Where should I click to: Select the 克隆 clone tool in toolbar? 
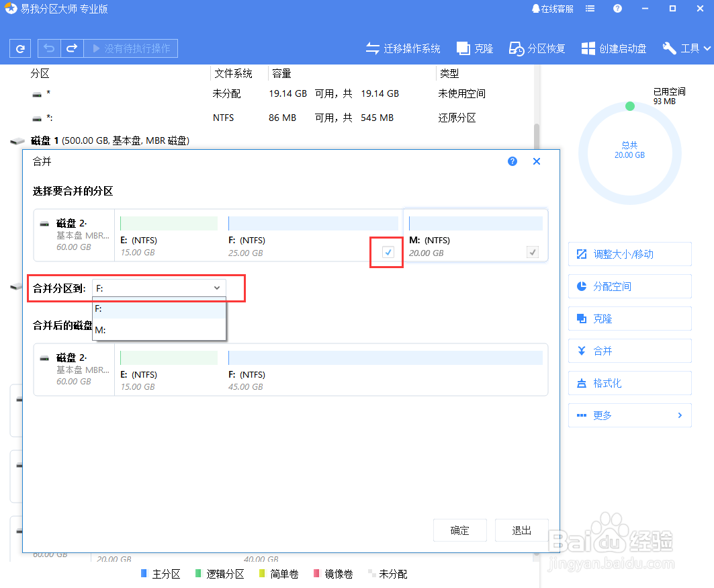(x=474, y=48)
